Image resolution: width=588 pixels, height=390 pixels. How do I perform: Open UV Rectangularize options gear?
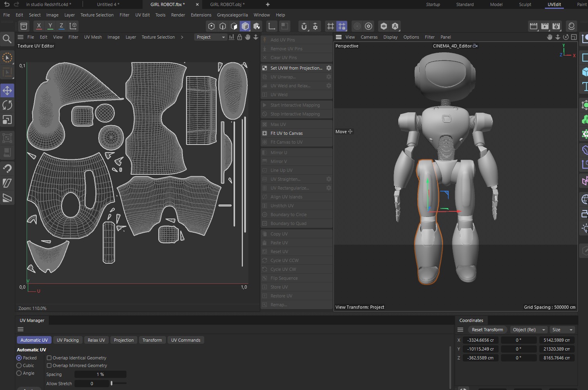pyautogui.click(x=329, y=188)
